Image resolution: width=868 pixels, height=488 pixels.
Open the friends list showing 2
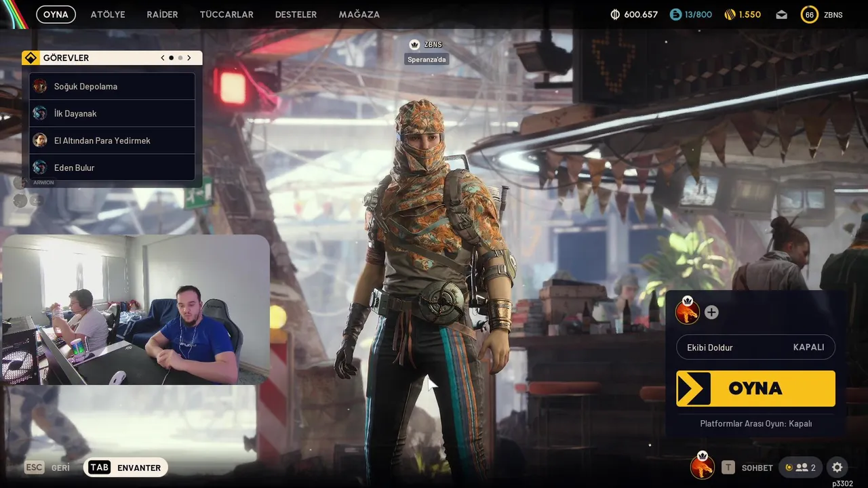coord(800,467)
